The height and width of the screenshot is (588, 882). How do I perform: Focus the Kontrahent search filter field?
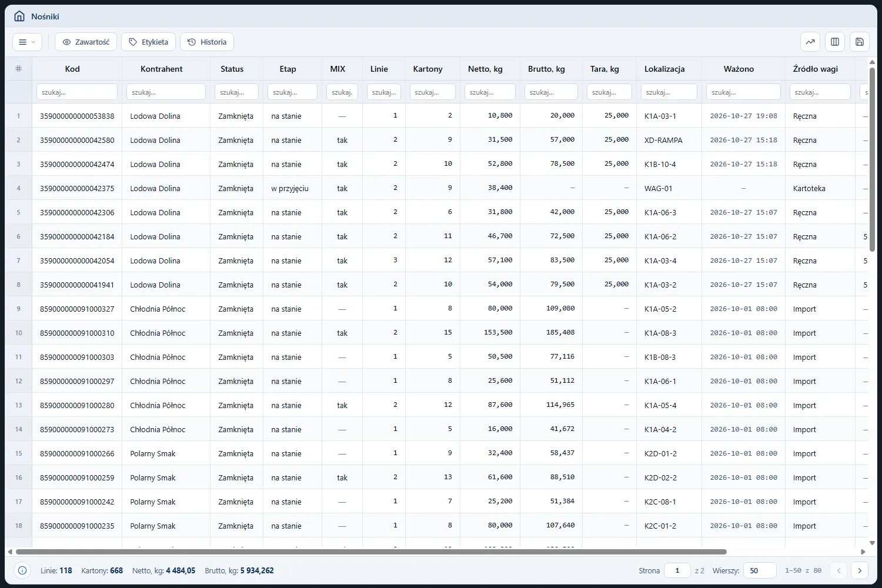point(166,92)
